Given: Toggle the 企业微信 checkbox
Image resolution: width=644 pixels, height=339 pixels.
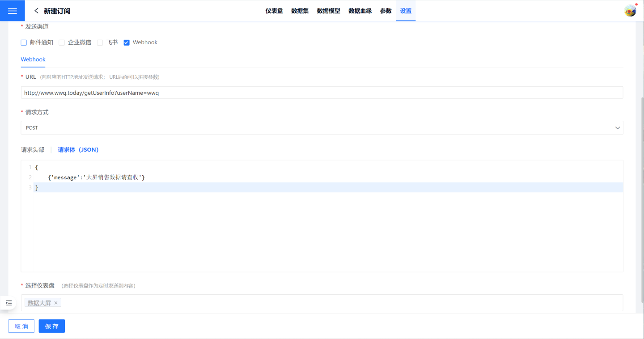Looking at the screenshot, I should (x=62, y=42).
